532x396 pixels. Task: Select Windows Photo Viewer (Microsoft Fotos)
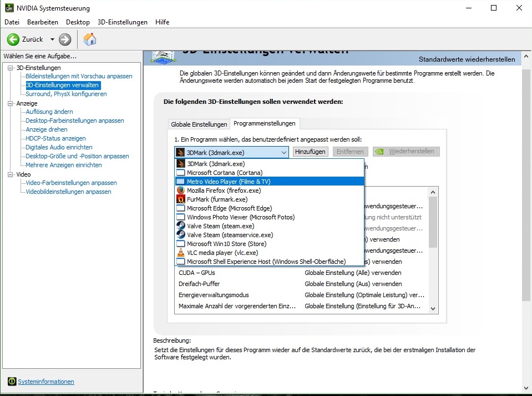(x=270, y=217)
